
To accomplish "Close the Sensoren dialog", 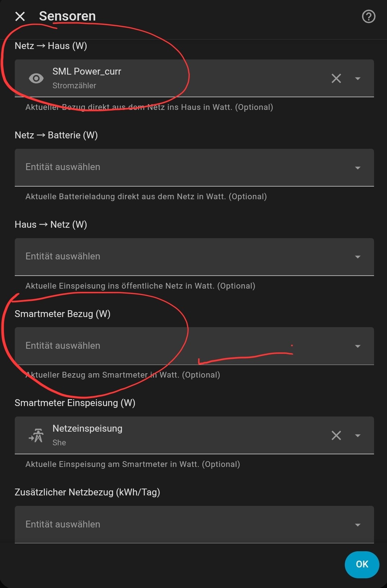I will (x=20, y=16).
